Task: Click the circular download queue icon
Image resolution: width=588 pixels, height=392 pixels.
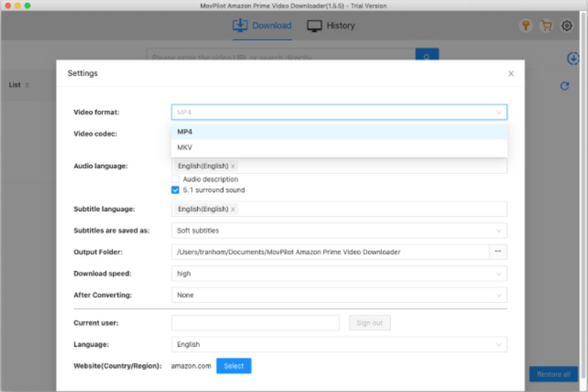Action: [x=573, y=58]
